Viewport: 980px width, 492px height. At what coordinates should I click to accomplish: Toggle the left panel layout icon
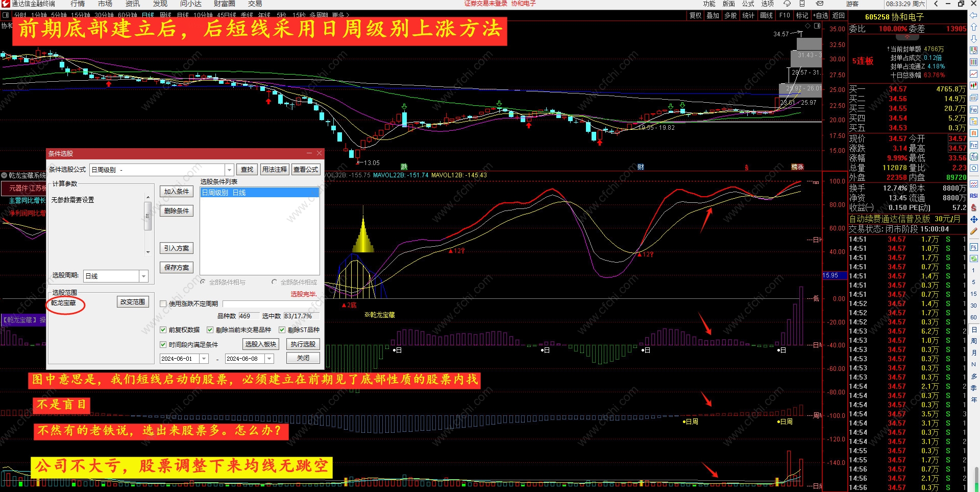(x=6, y=15)
